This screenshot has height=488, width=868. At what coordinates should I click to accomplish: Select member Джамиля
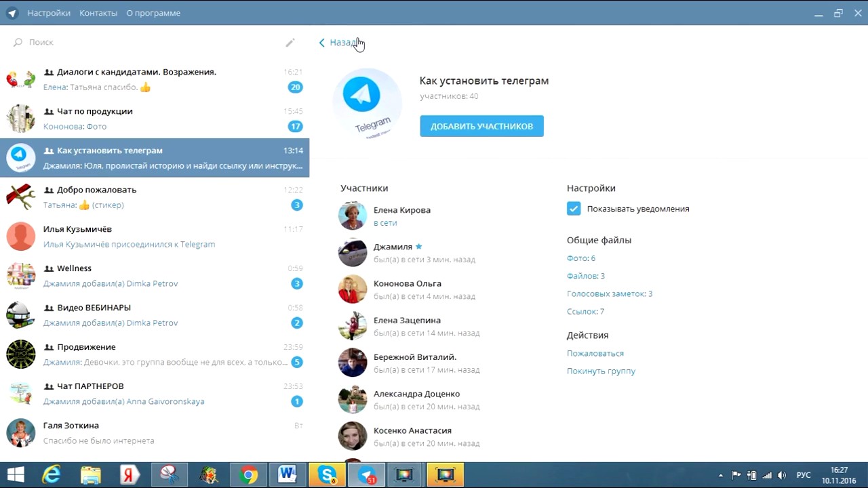pos(441,253)
